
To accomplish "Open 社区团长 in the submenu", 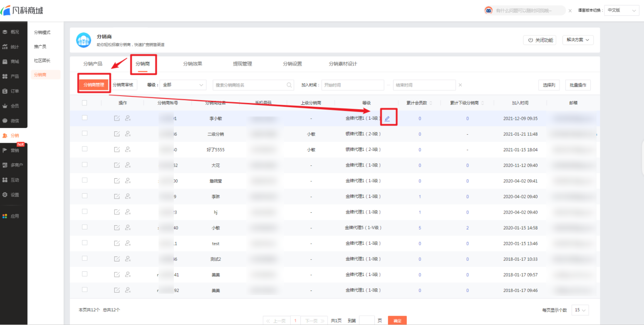I will point(42,61).
